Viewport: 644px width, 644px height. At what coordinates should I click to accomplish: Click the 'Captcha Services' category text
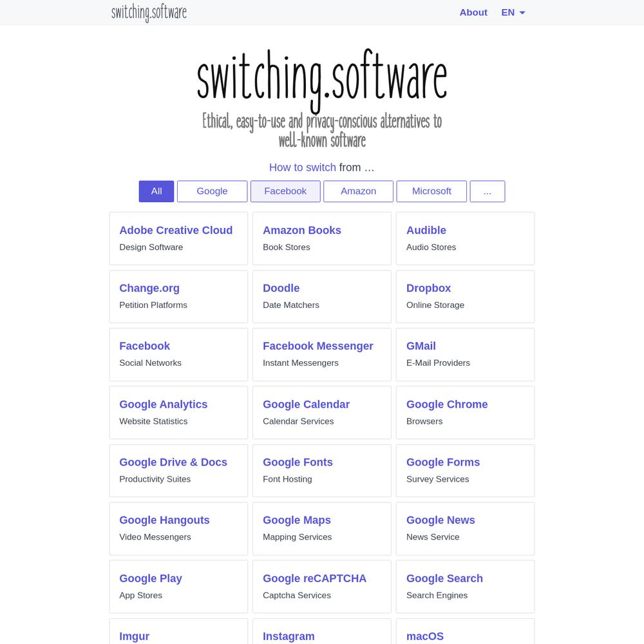pyautogui.click(x=296, y=596)
